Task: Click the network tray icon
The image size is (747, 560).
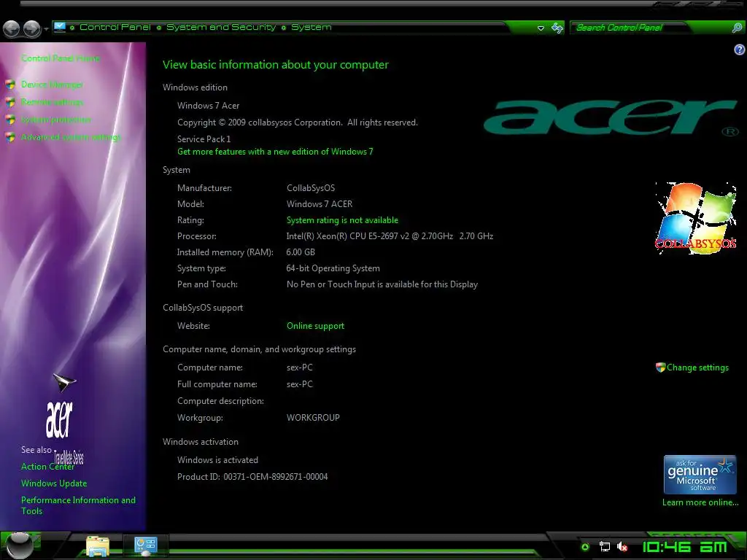Action: point(604,547)
